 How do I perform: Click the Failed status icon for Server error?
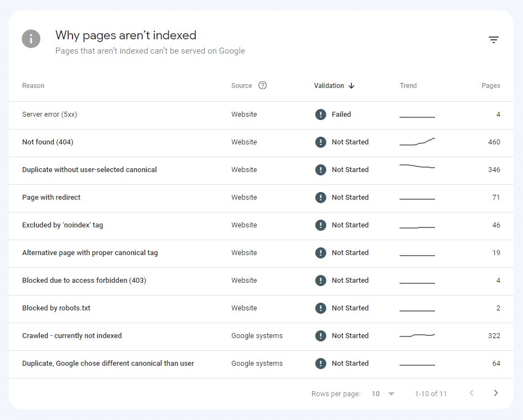click(320, 115)
